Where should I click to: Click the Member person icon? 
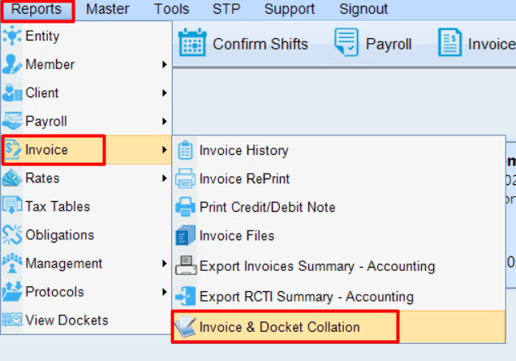tap(12, 64)
